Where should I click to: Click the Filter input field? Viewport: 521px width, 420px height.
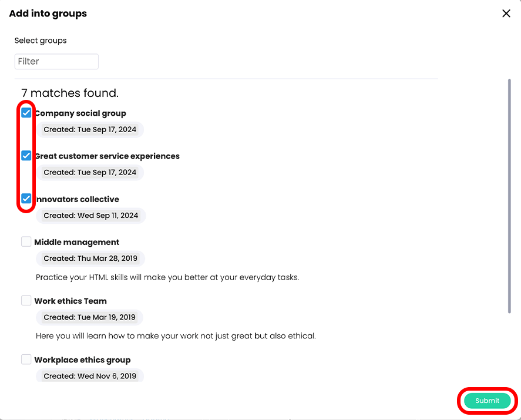pyautogui.click(x=56, y=61)
